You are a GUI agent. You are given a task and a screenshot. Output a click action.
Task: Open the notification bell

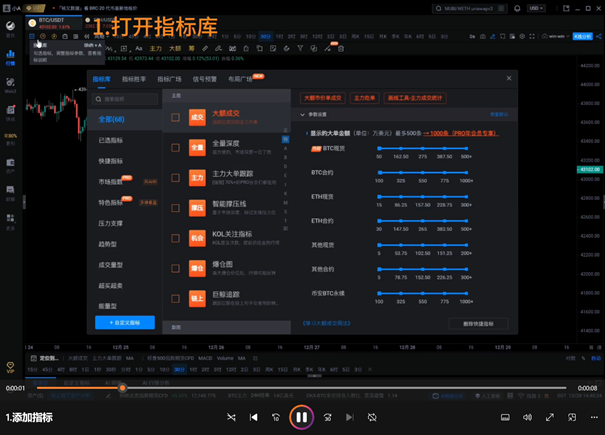pos(517,8)
